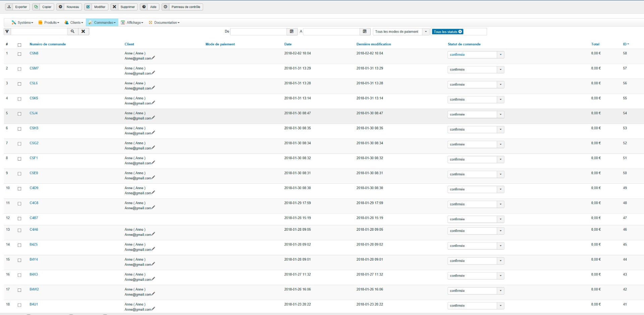644x315 pixels.
Task: Select checkbox for order C5E0
Action: (19, 174)
